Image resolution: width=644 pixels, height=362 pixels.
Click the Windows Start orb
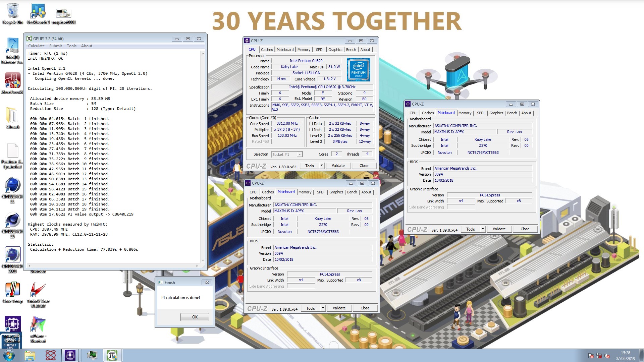click(x=9, y=355)
